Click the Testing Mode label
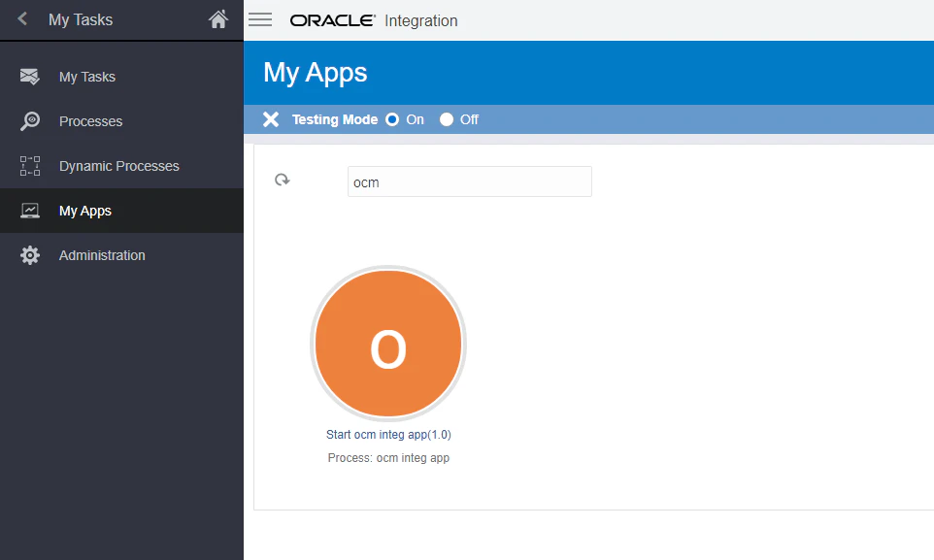This screenshot has width=934, height=560. 335,119
